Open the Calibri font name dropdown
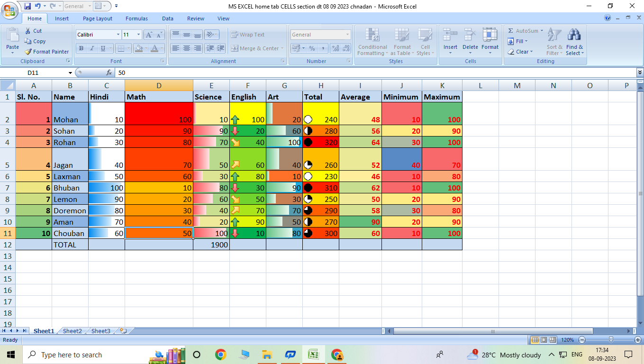The width and height of the screenshot is (644, 364). coord(118,35)
